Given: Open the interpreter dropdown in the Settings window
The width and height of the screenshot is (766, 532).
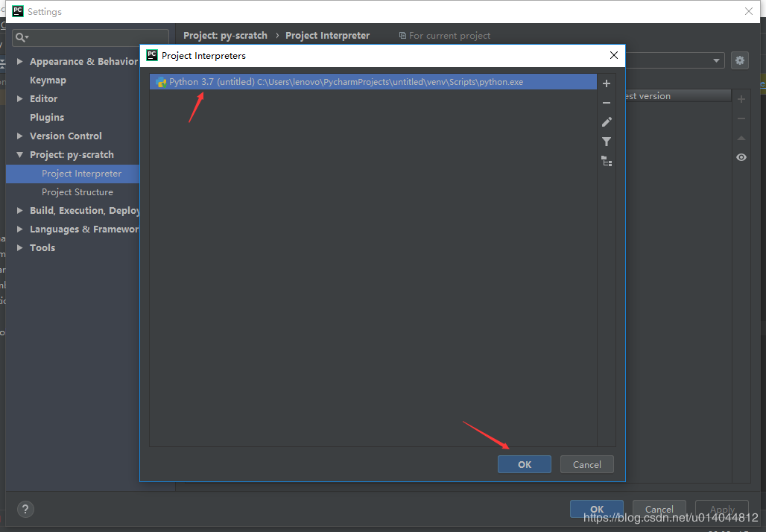Looking at the screenshot, I should click(x=716, y=60).
